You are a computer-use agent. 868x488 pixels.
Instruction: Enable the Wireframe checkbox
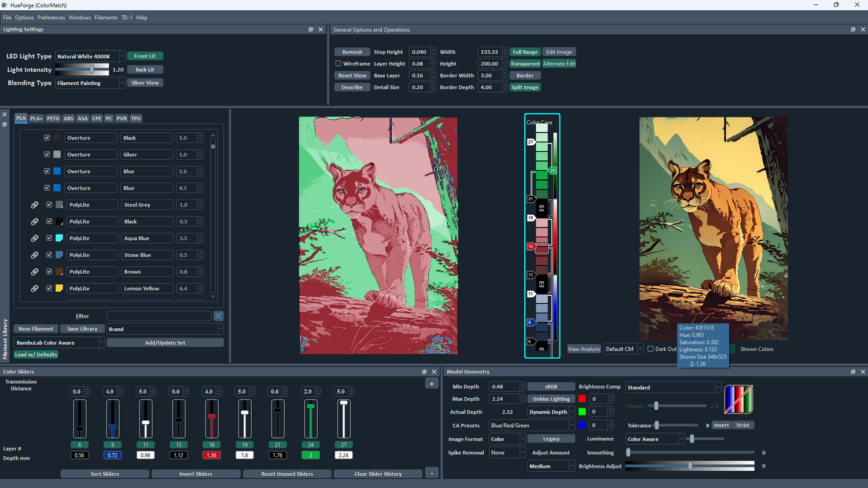pyautogui.click(x=339, y=64)
